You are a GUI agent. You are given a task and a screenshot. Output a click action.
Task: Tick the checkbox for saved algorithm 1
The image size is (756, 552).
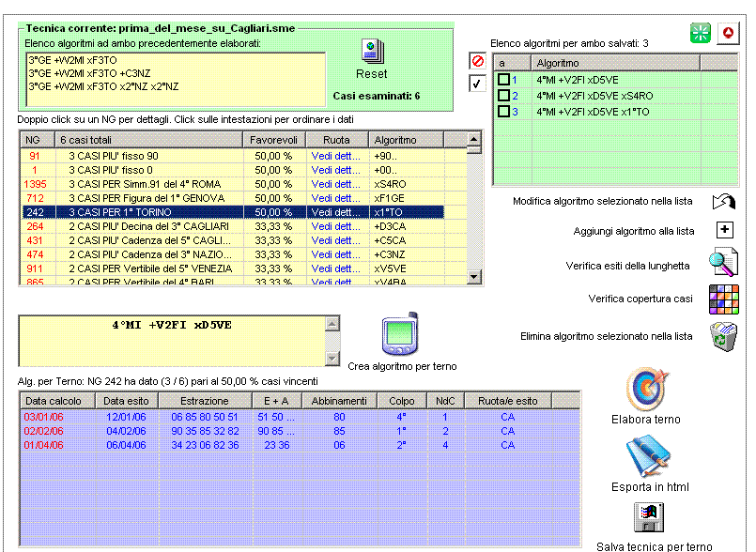point(503,80)
